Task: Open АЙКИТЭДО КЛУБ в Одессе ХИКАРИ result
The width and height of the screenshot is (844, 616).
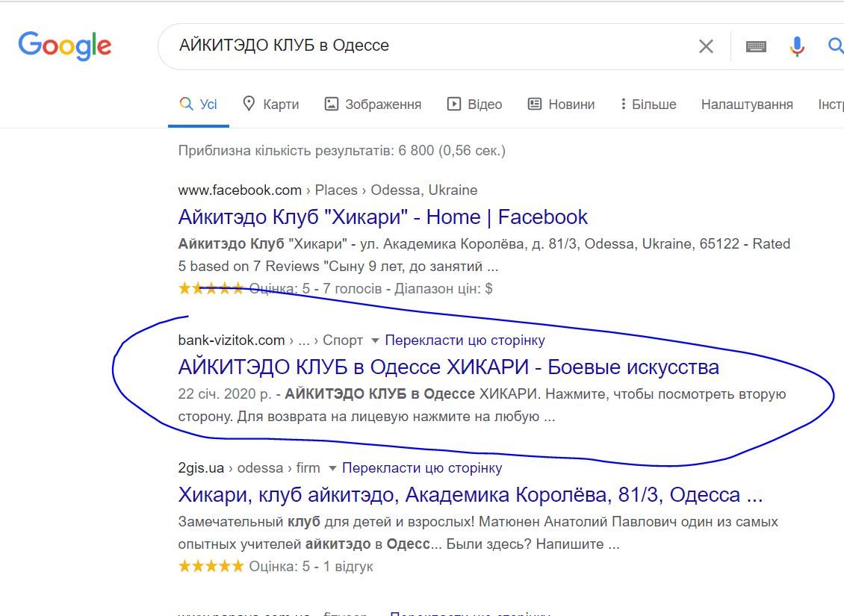Action: (448, 367)
